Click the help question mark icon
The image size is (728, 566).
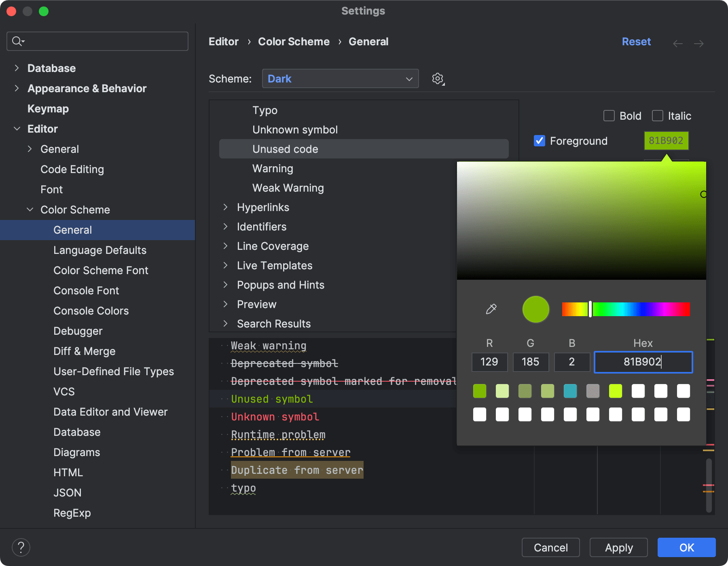(21, 547)
